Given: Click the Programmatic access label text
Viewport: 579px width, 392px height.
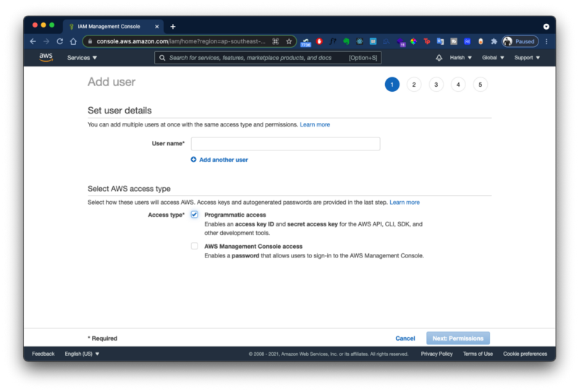Looking at the screenshot, I should (234, 215).
